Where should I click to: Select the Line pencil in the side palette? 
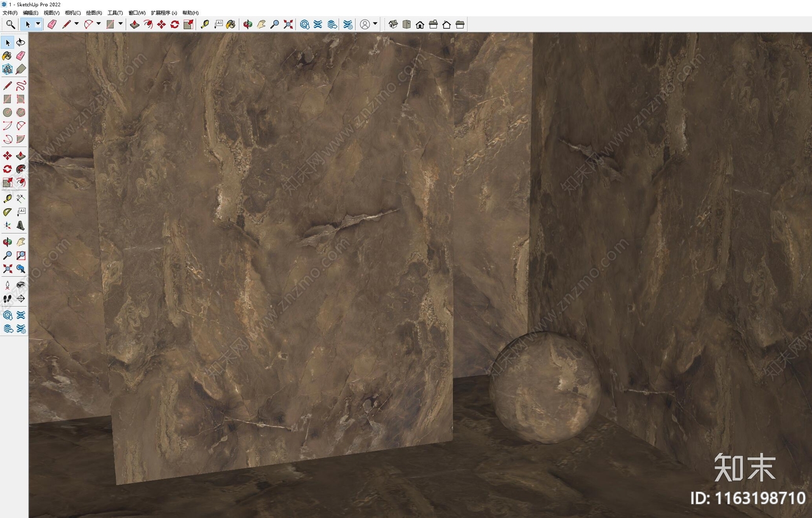point(7,85)
